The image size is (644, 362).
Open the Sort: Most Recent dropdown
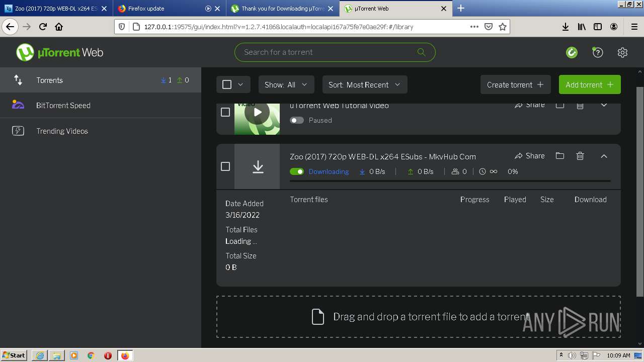click(365, 84)
